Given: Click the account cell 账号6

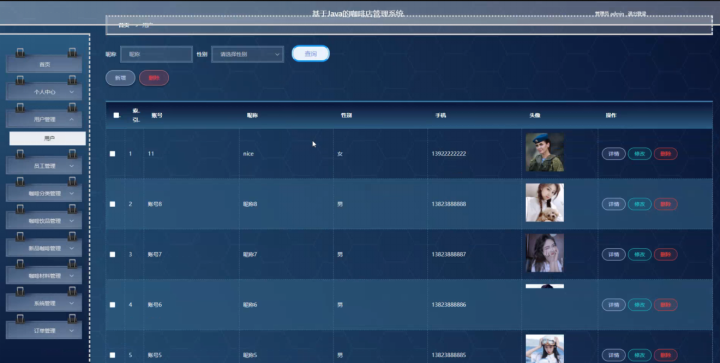Looking at the screenshot, I should click(155, 305).
